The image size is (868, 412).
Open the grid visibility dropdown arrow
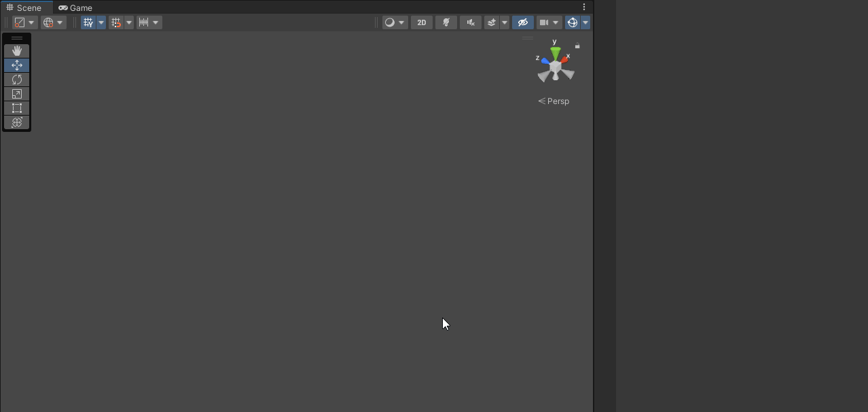pyautogui.click(x=101, y=22)
